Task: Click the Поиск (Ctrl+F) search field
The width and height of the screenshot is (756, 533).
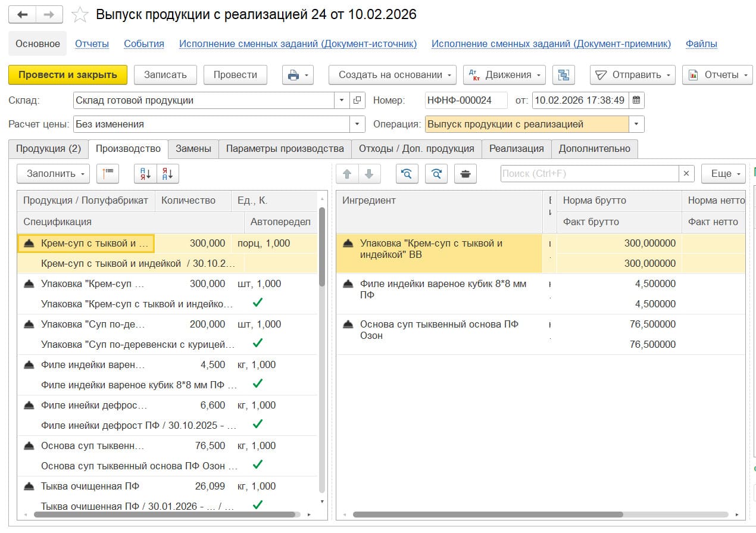Action: click(589, 174)
